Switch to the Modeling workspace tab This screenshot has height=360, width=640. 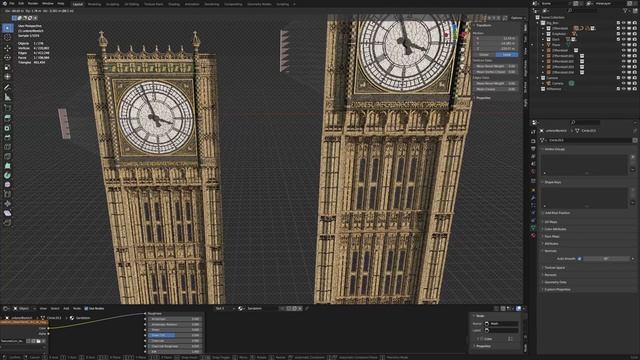tap(94, 4)
